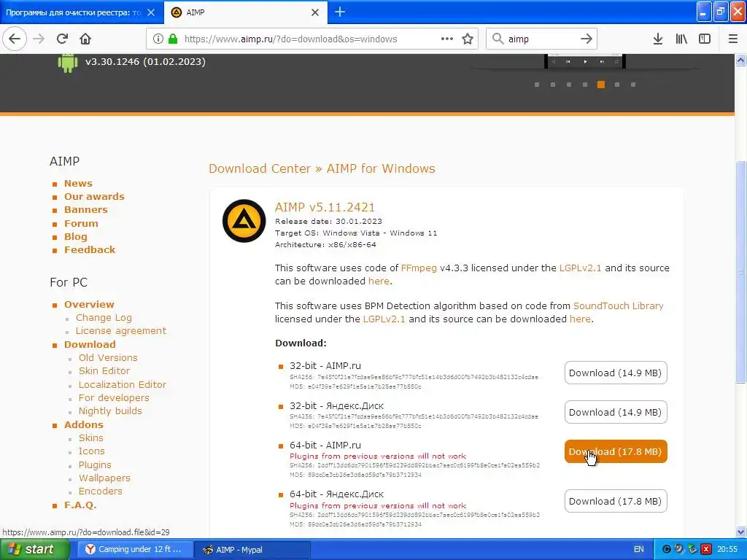Open the hamburger application menu

(733, 39)
